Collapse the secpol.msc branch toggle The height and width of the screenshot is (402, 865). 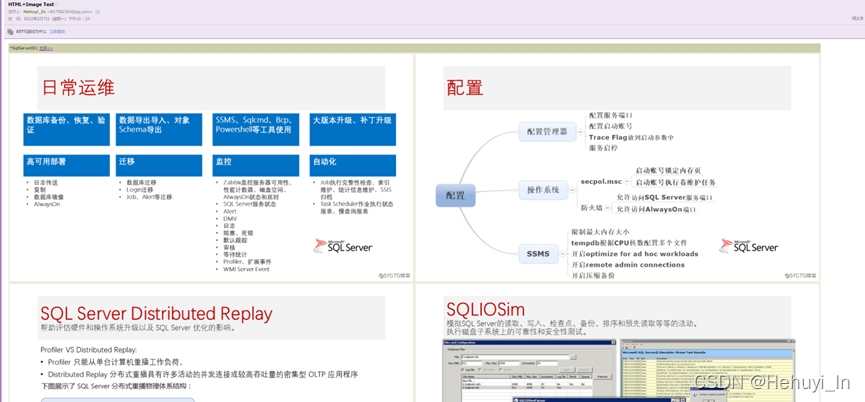pos(627,181)
